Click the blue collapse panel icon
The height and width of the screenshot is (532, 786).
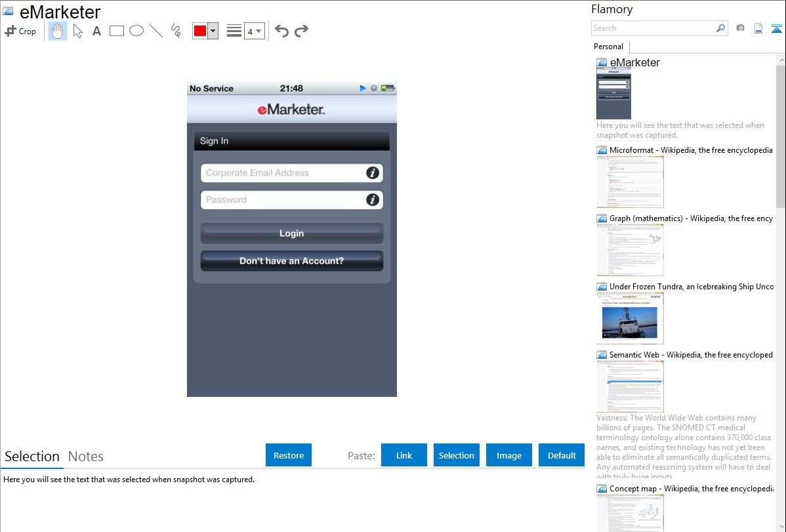click(776, 29)
